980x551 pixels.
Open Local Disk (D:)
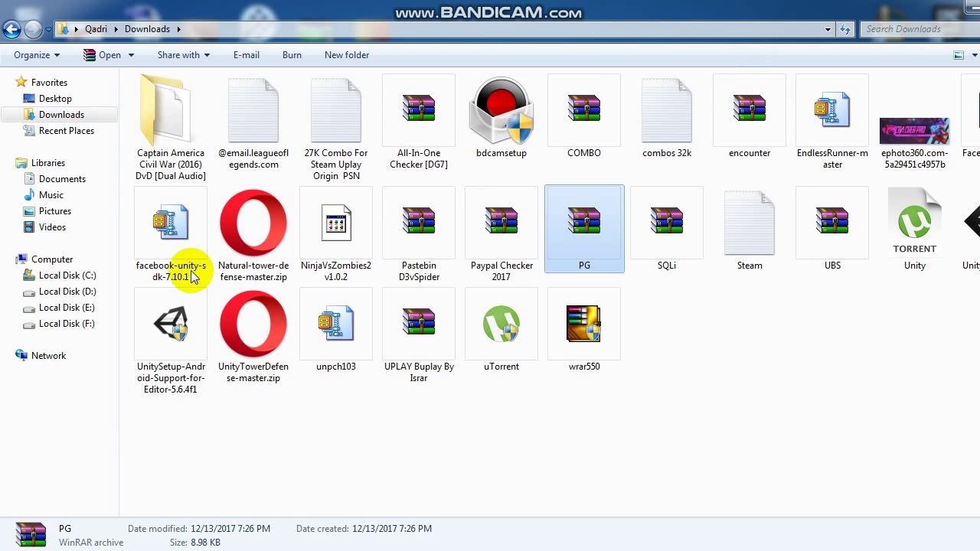[x=67, y=292]
